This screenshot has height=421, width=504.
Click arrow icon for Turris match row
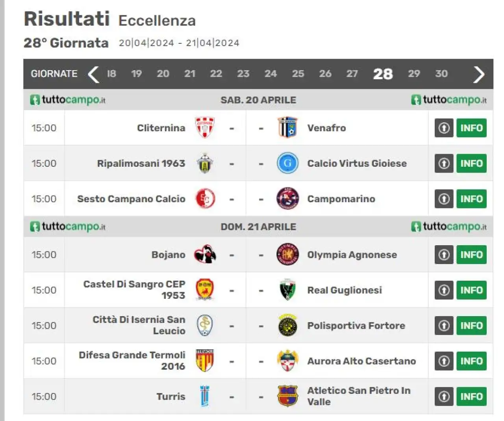pos(444,397)
